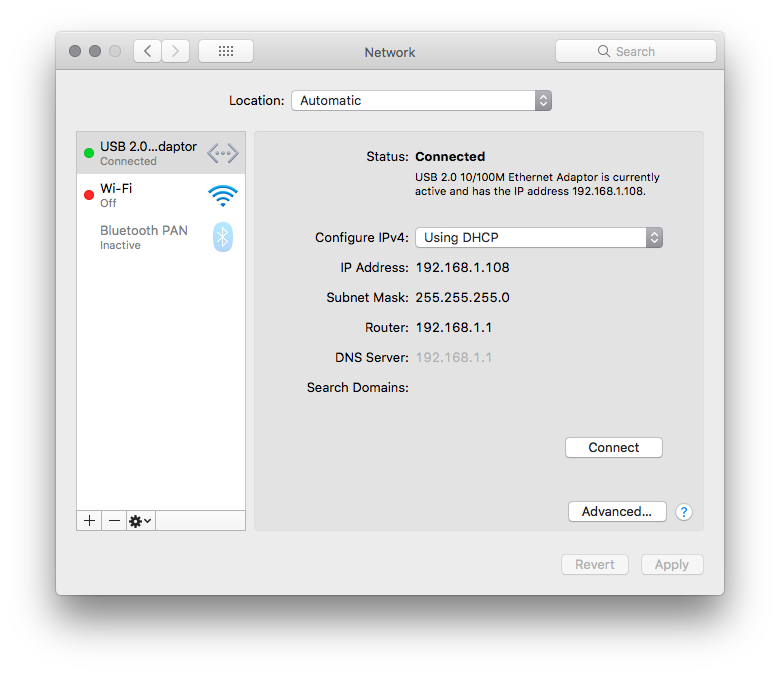Click the greyed DNS Server value
The width and height of the screenshot is (780, 675).
coord(454,357)
